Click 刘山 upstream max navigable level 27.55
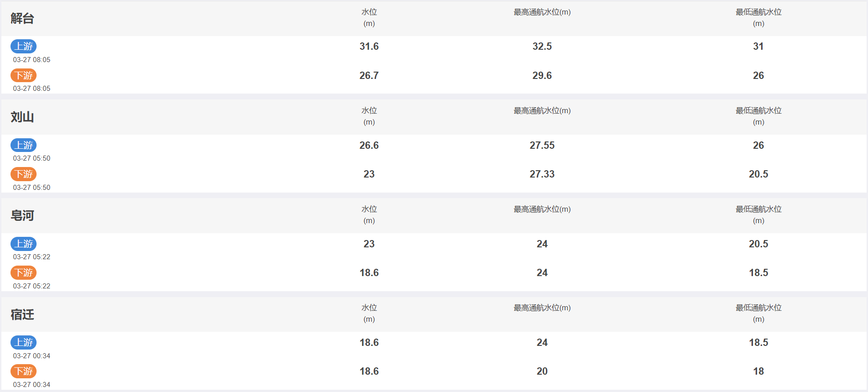Screen dimensions: 868x392 (542, 145)
